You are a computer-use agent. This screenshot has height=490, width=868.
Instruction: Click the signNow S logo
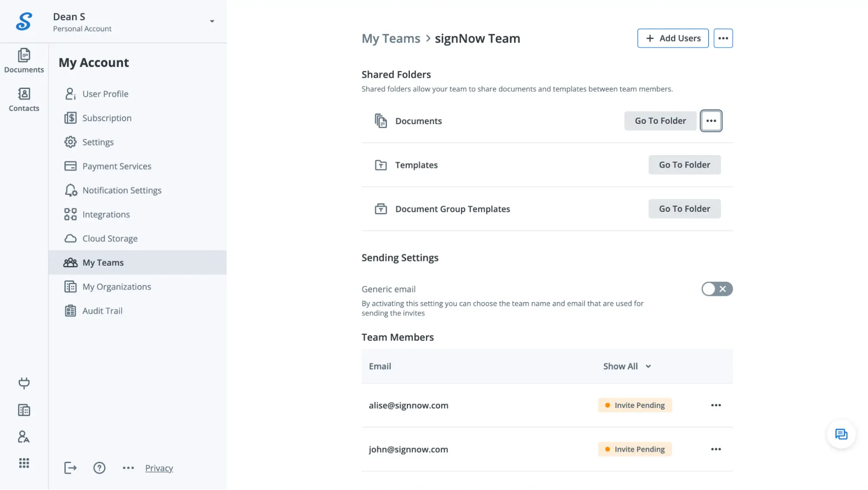point(24,21)
